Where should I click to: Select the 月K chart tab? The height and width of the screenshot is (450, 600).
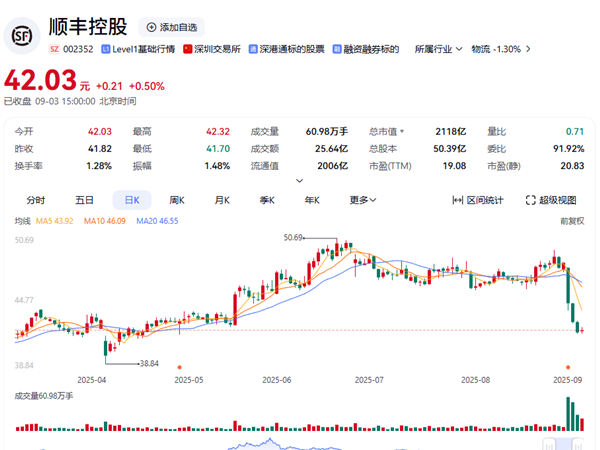[x=222, y=200]
